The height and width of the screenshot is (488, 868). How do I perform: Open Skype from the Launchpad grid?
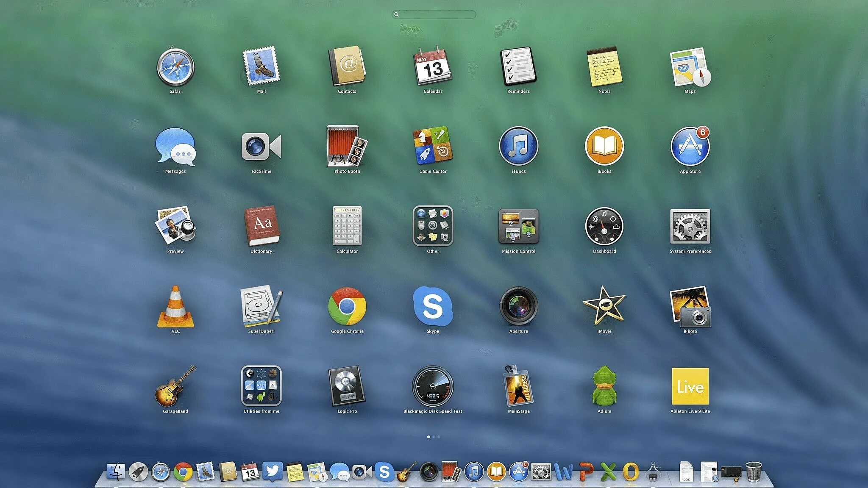coord(433,306)
